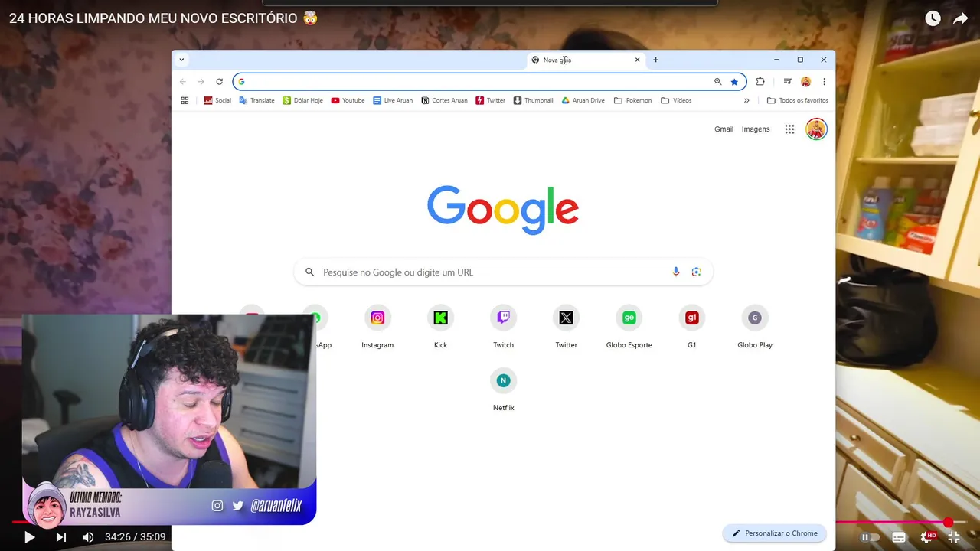Image resolution: width=980 pixels, height=551 pixels.
Task: Click the red progress bar scrubber
Action: click(948, 523)
